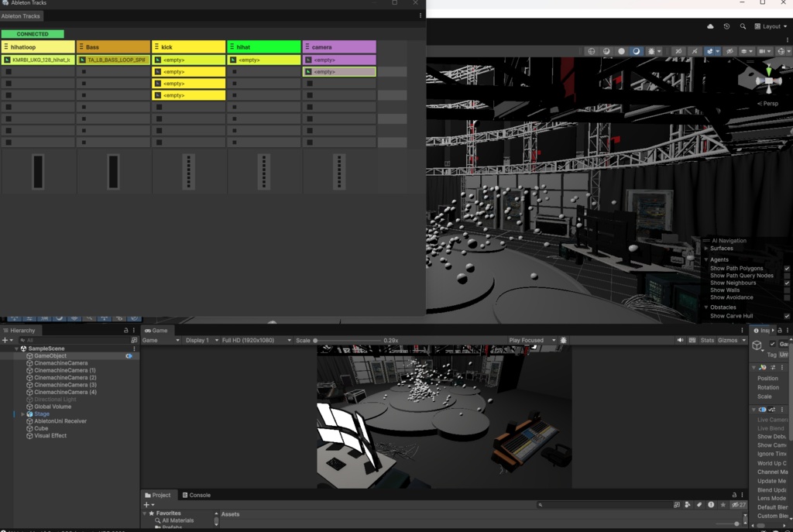Toggle the Stats button in Game view
This screenshot has width=793, height=532.
click(x=707, y=340)
